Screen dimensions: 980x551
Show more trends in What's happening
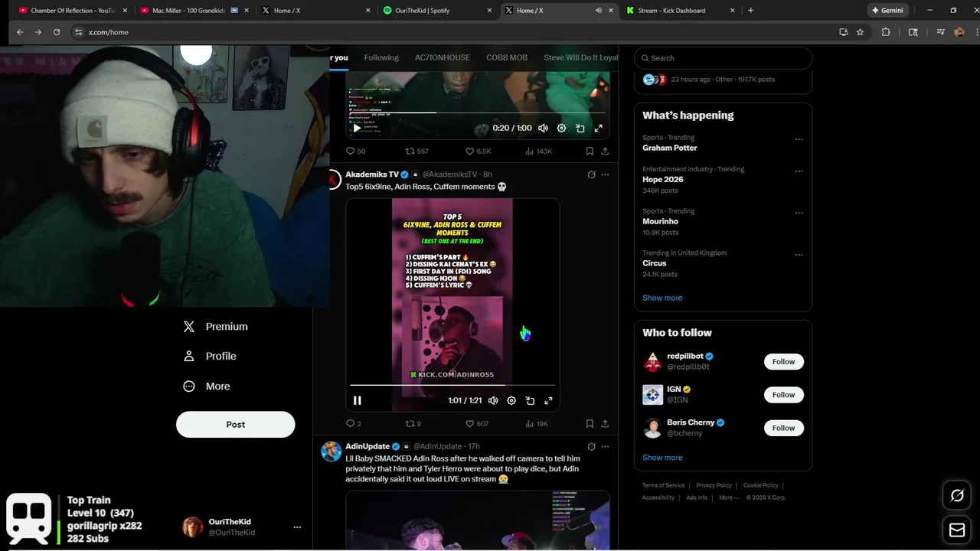pyautogui.click(x=662, y=298)
